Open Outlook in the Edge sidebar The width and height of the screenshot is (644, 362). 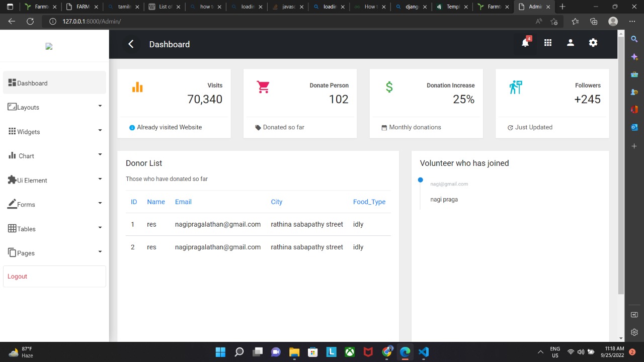[634, 127]
